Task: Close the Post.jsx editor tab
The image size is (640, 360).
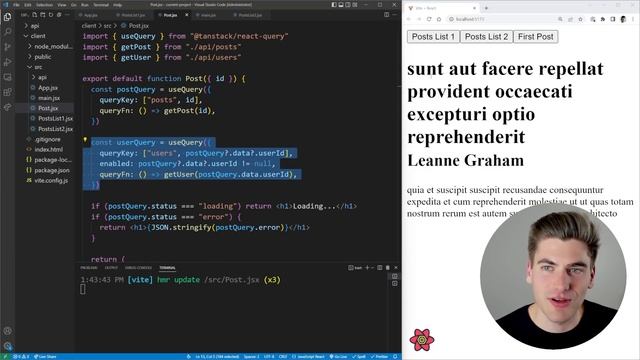Action: (187, 15)
